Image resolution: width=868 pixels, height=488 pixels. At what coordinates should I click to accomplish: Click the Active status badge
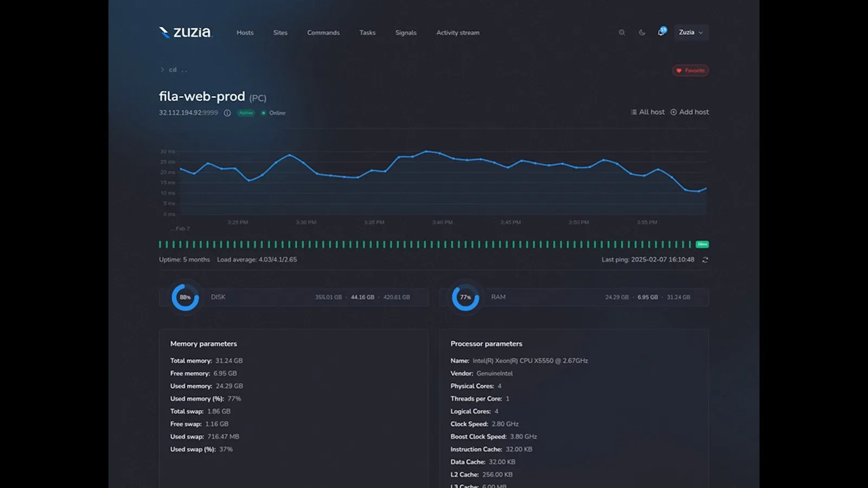[x=246, y=113]
